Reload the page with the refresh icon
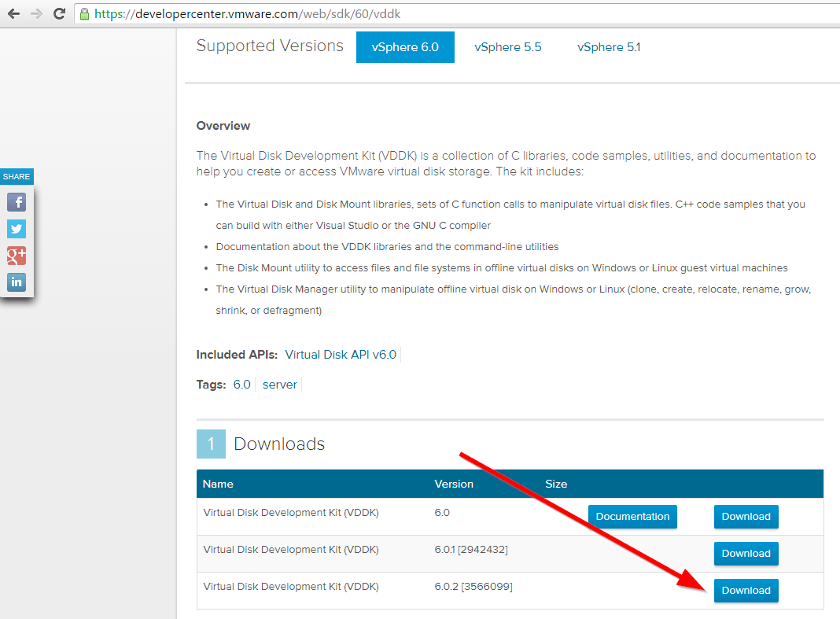Screen dimensions: 840x619 click(59, 13)
